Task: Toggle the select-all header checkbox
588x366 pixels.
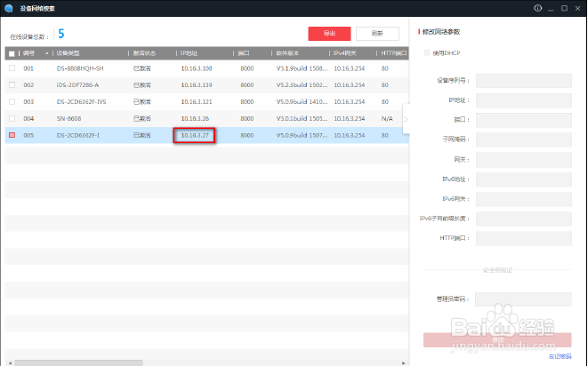Action: pyautogui.click(x=12, y=53)
